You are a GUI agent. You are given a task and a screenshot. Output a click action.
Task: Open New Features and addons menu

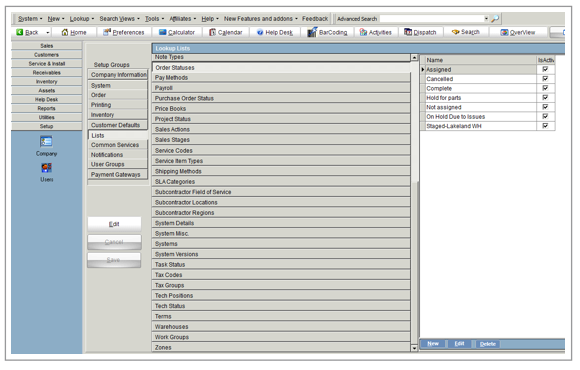pos(261,18)
